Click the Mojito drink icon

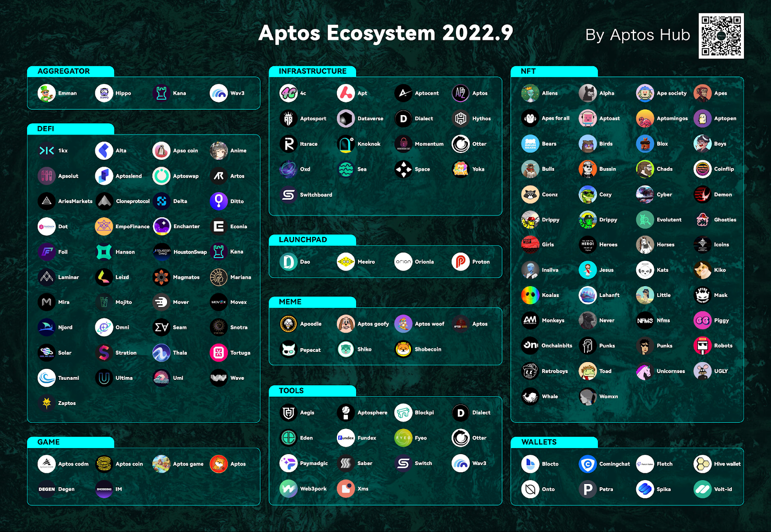tap(104, 302)
